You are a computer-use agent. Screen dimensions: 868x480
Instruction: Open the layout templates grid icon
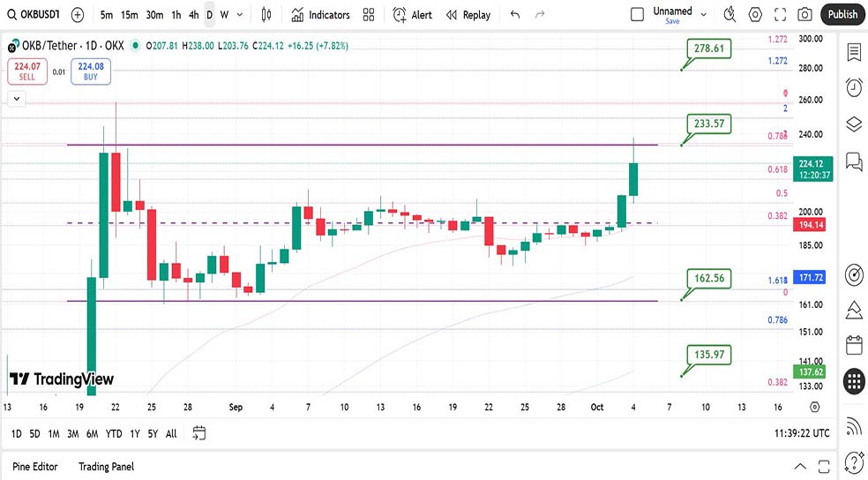[x=369, y=15]
